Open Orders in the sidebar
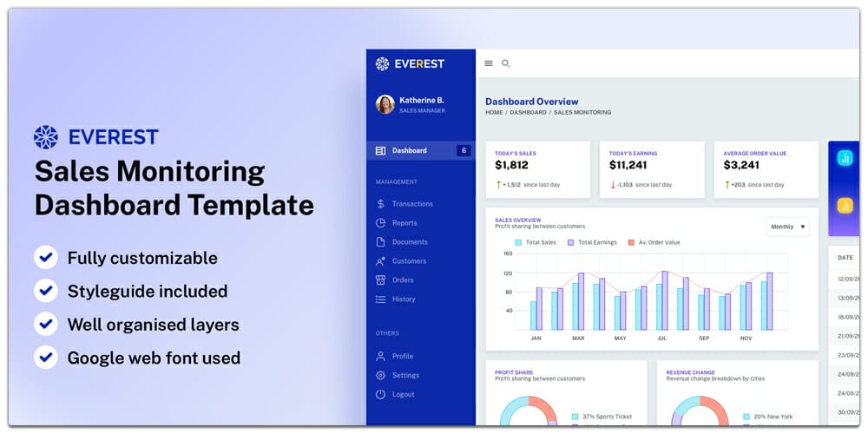Screen dimensions: 868x434 [x=403, y=280]
